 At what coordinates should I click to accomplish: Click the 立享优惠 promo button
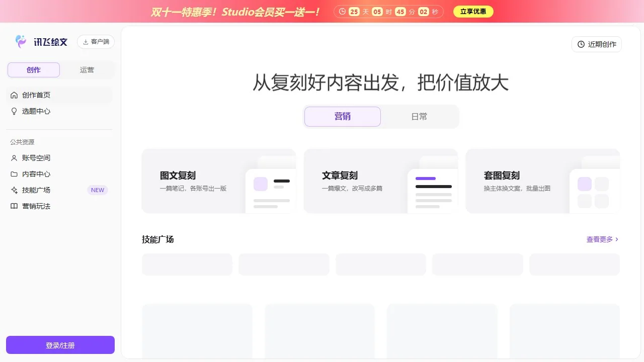pyautogui.click(x=473, y=12)
